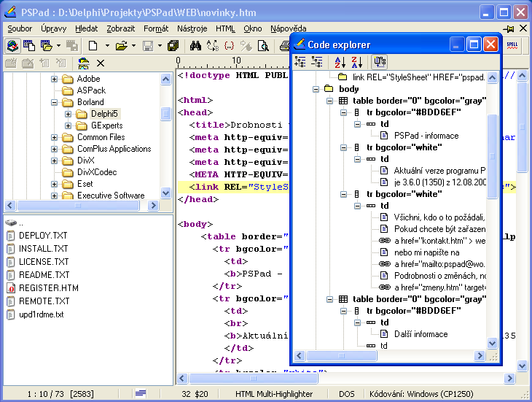Collapse the Borland folder node

(55, 102)
